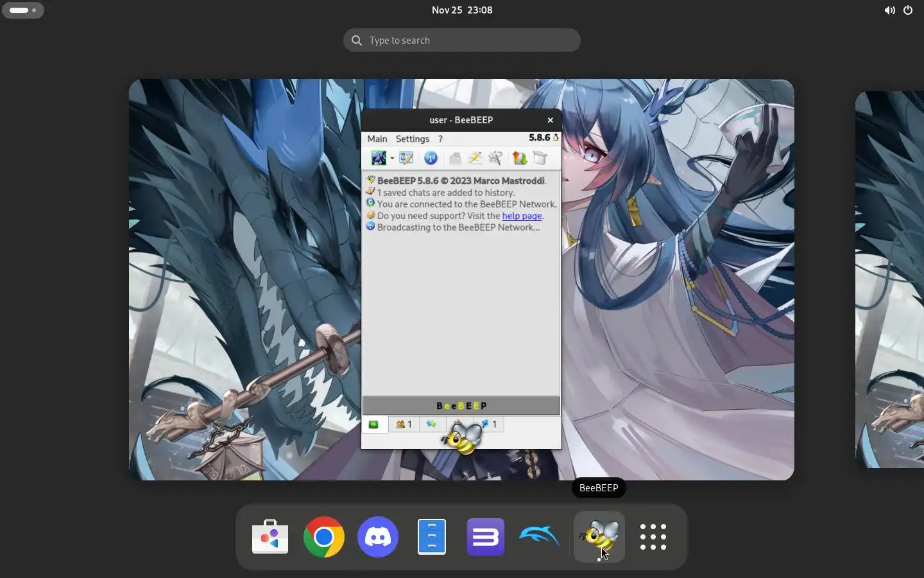Click 'You are connected to the BeeBEEP Network' line
Screen dimensions: 924x578
(466, 204)
